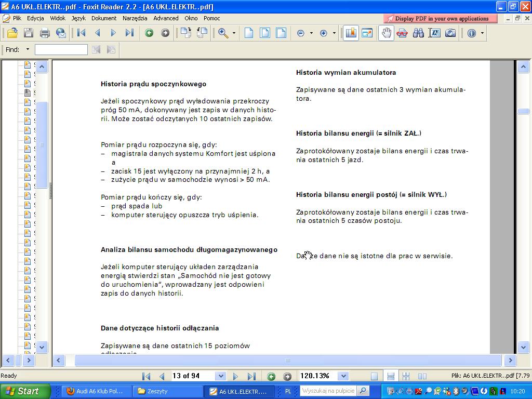Email the PDF with the globe envelope icon
This screenshot has width=532, height=399.
[61, 33]
